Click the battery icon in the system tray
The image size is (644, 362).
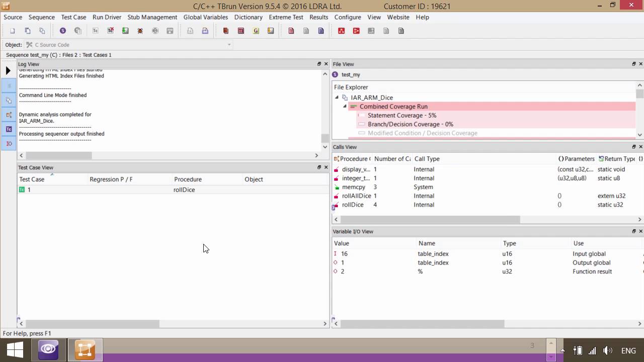tap(578, 351)
